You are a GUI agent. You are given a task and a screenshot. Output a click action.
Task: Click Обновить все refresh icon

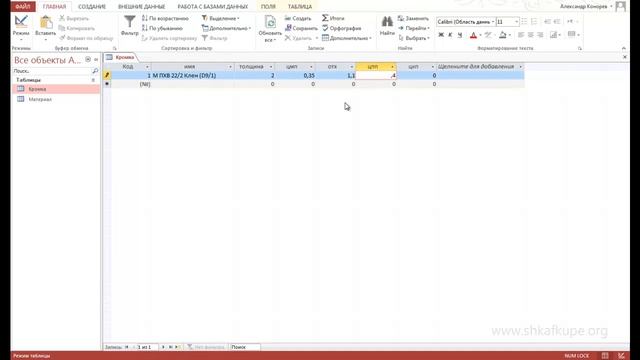pyautogui.click(x=270, y=22)
